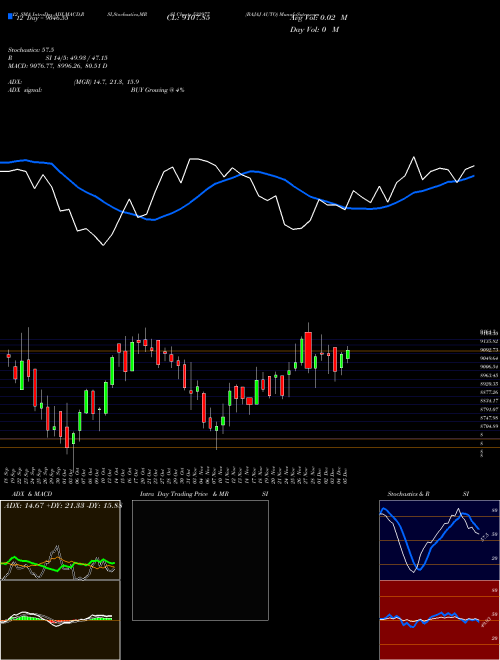Click the 9092.73 price axis label

(489, 350)
